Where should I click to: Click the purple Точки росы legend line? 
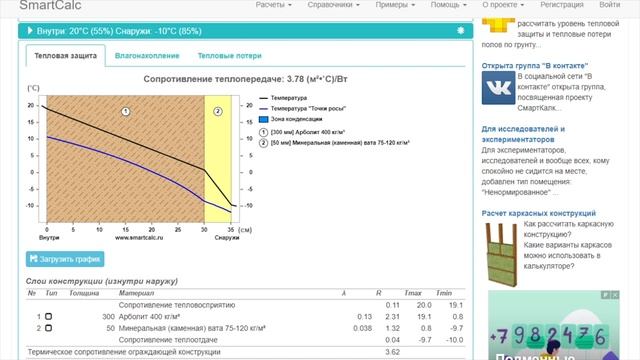tap(264, 109)
